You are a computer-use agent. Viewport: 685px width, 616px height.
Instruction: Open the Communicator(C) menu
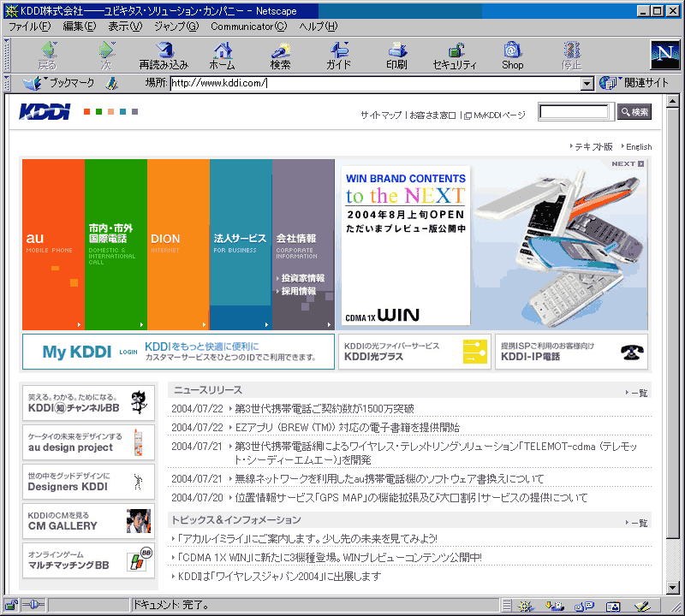pyautogui.click(x=249, y=27)
